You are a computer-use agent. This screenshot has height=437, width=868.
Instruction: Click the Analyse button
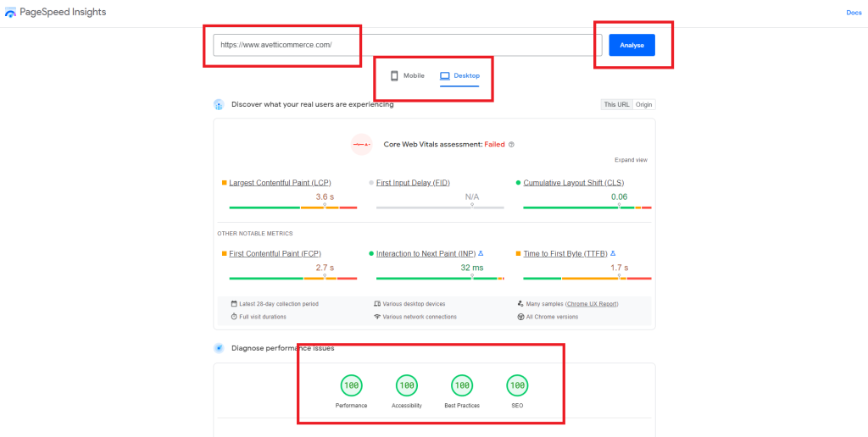632,46
